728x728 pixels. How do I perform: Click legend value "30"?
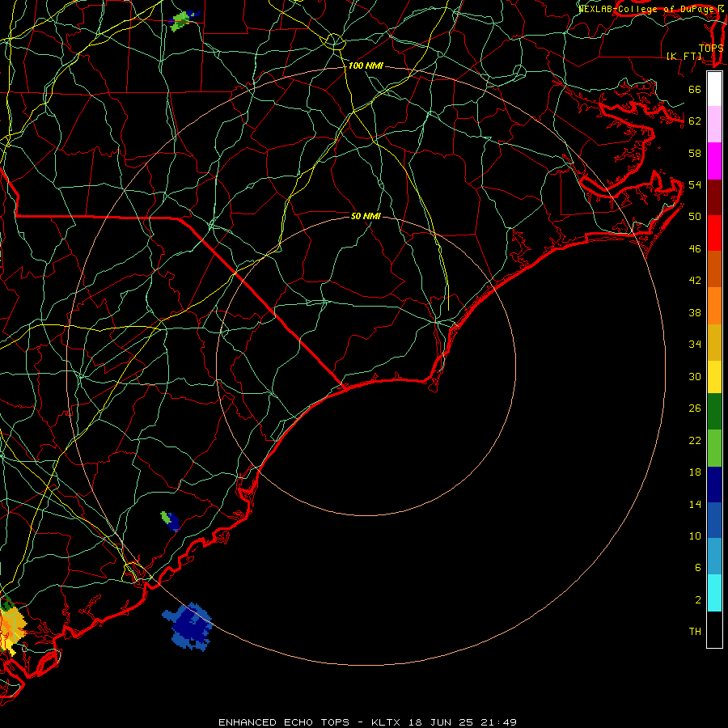pos(695,376)
